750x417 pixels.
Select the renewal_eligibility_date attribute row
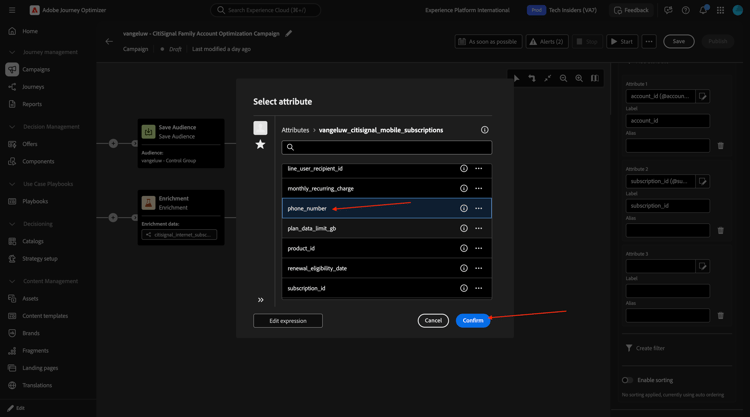386,268
